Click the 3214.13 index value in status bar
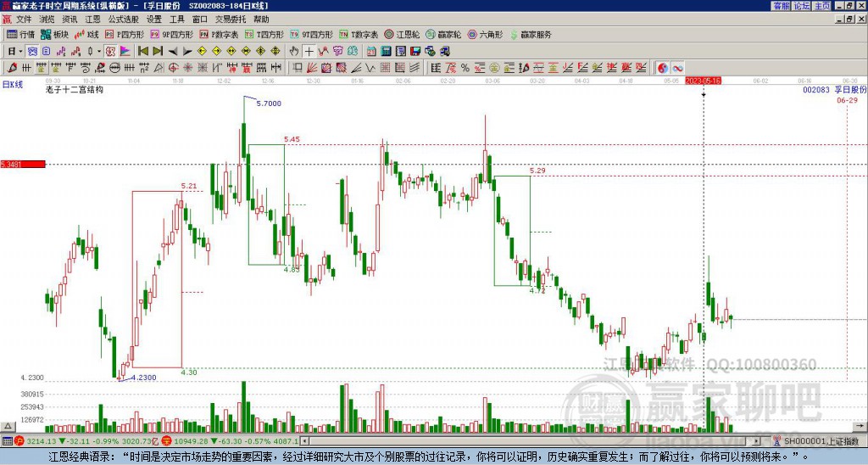This screenshot has height=465, width=868. click(42, 441)
